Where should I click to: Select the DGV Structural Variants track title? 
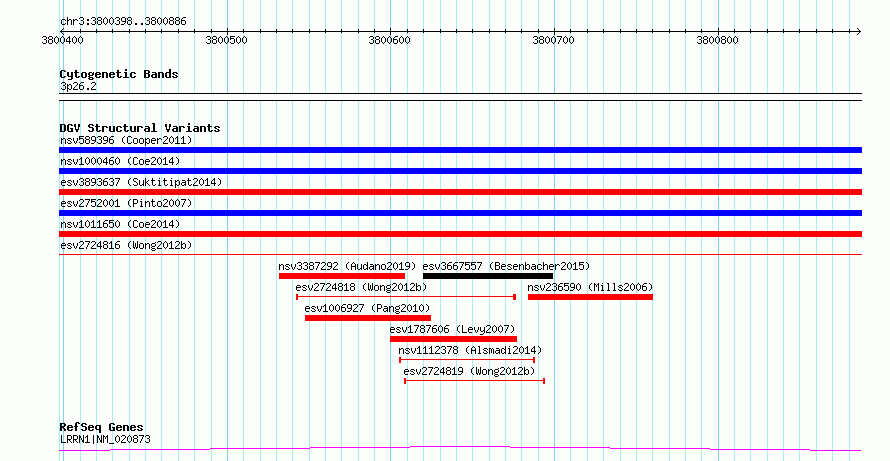click(140, 128)
